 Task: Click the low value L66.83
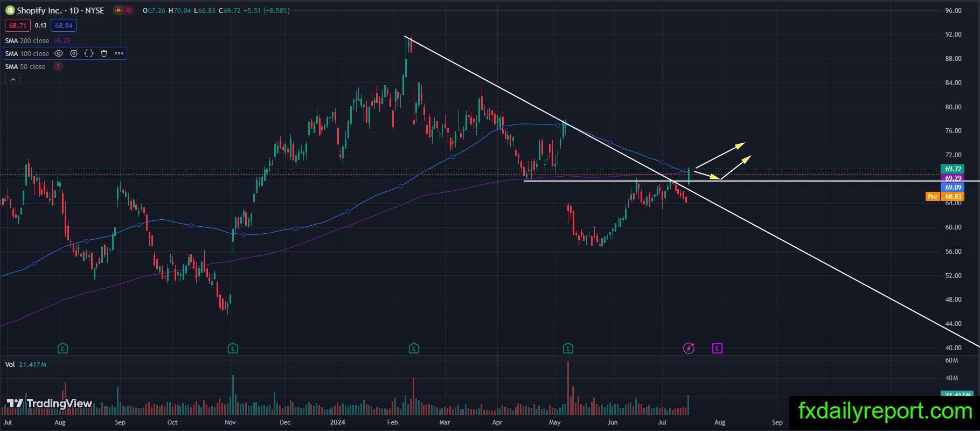(205, 11)
